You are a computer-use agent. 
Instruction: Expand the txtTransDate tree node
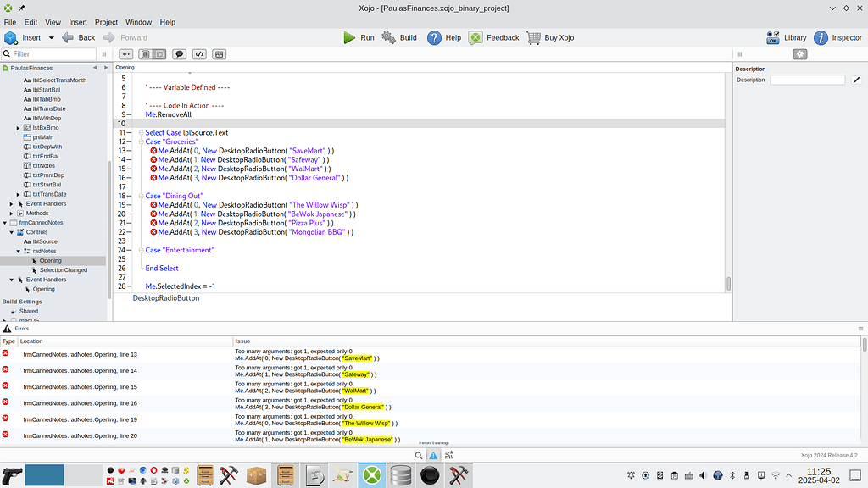point(19,194)
